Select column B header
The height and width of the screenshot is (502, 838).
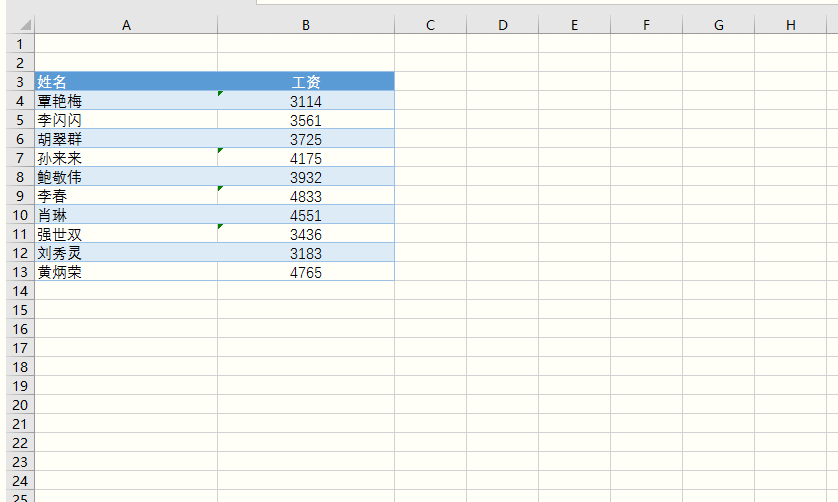pyautogui.click(x=306, y=25)
